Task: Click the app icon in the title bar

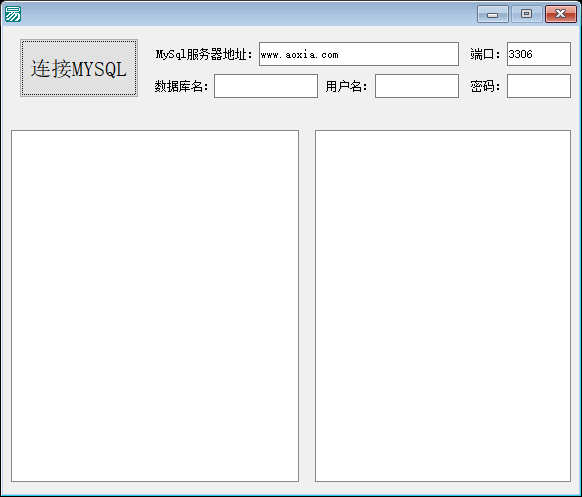Action: tap(13, 14)
